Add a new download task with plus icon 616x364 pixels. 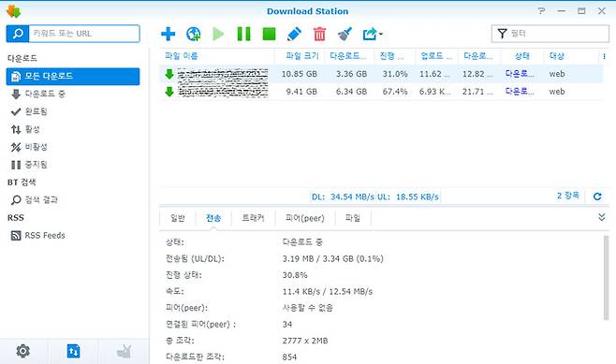click(169, 34)
